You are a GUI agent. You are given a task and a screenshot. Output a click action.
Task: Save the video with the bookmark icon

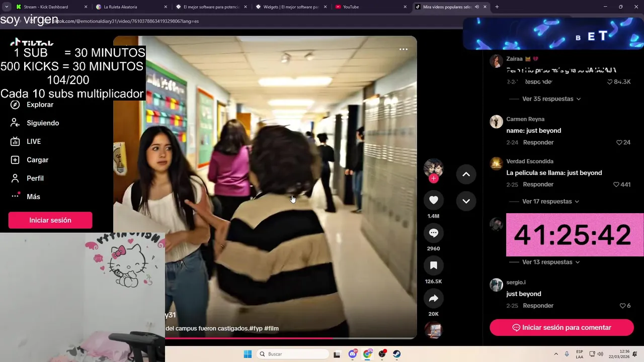433,265
